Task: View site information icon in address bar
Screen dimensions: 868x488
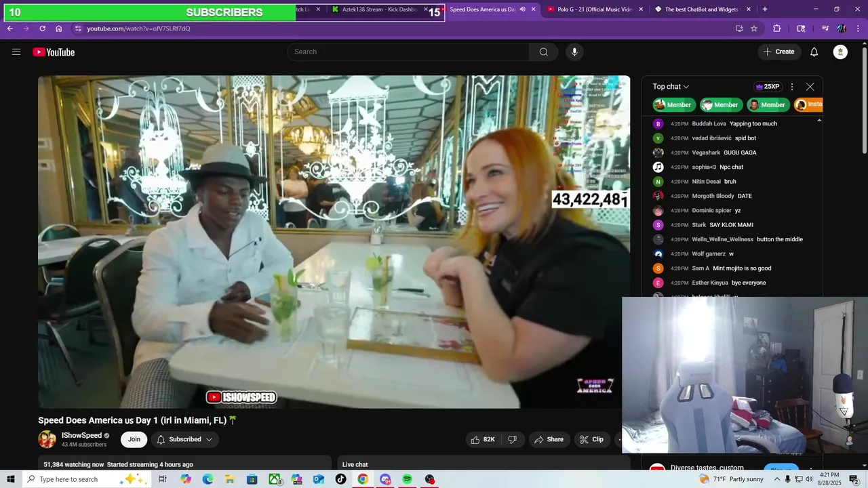Action: (78, 28)
